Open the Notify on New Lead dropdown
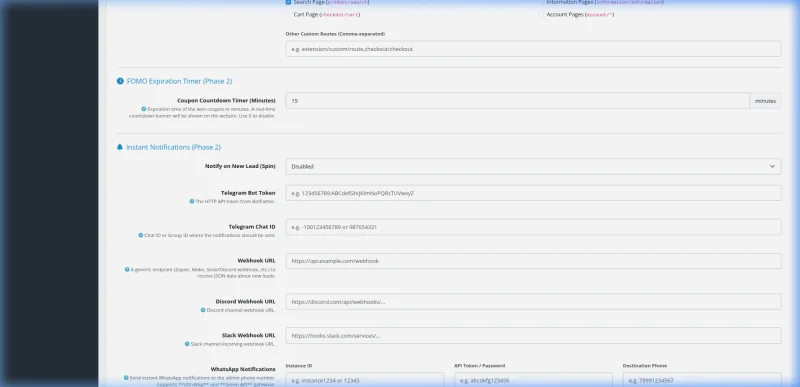 point(533,166)
